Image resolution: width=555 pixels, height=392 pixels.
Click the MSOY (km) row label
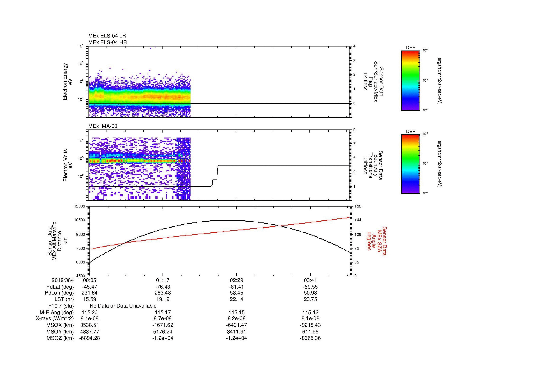coord(60,332)
